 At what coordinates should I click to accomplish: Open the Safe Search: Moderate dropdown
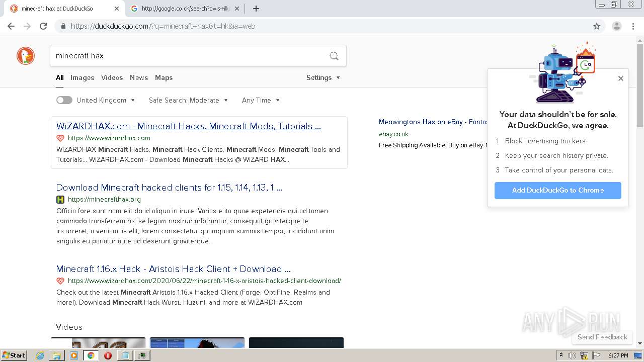[189, 100]
